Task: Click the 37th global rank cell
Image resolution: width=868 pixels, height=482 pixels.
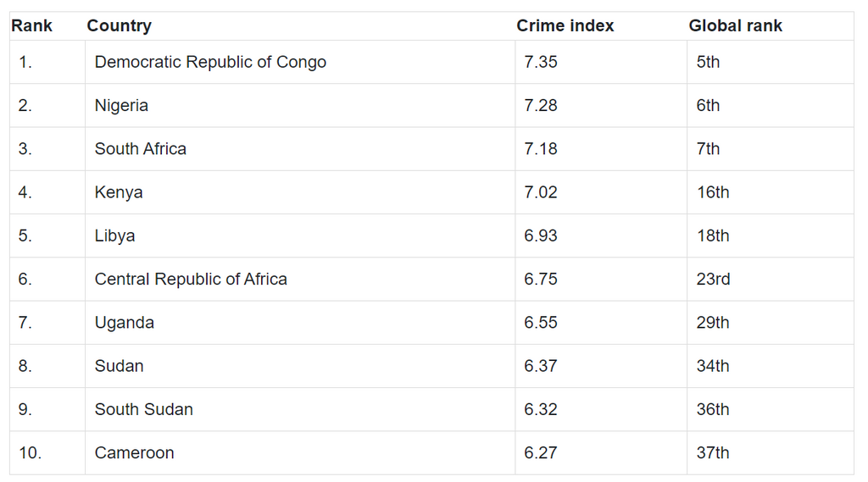Action: (771, 452)
